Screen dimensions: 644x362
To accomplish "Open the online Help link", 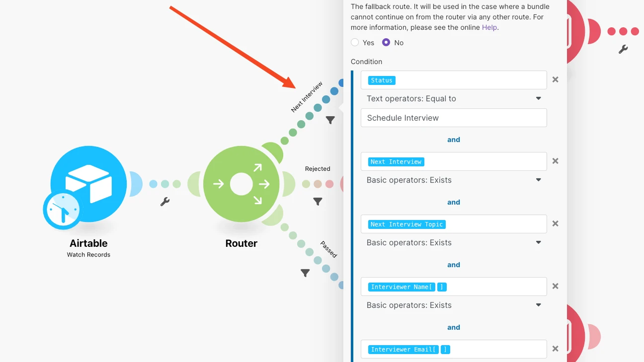I will (489, 27).
